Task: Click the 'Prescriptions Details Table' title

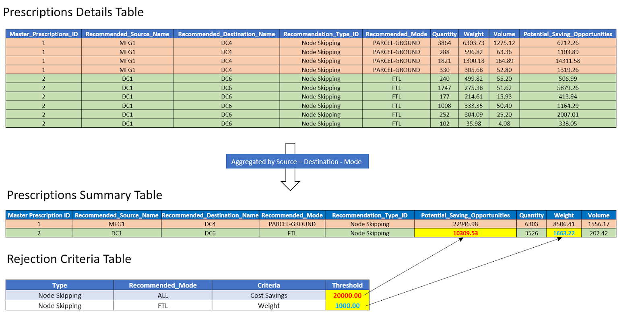Action: (x=73, y=12)
